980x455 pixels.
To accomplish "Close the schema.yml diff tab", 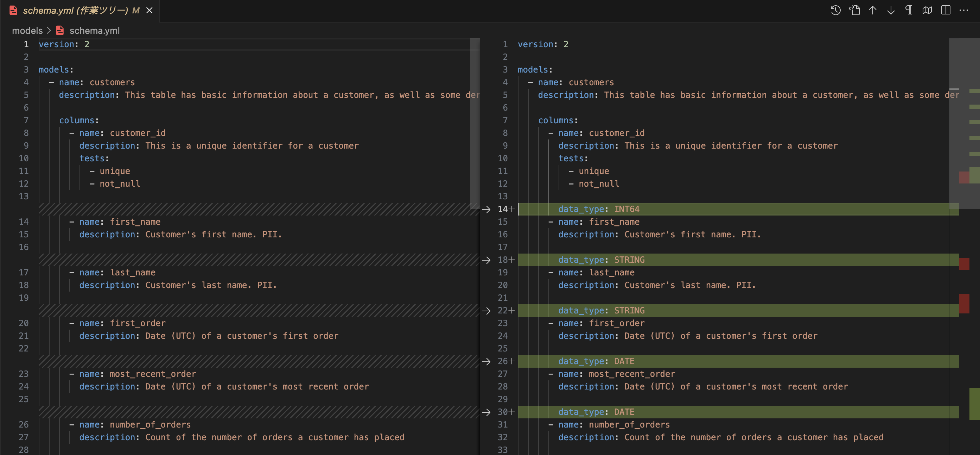I will pos(149,11).
